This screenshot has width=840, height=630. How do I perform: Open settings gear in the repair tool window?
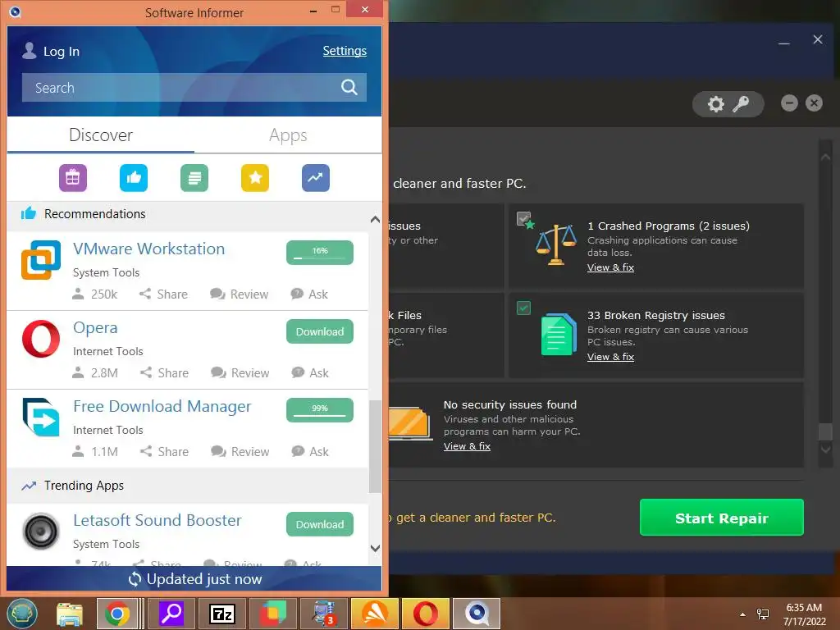point(715,104)
